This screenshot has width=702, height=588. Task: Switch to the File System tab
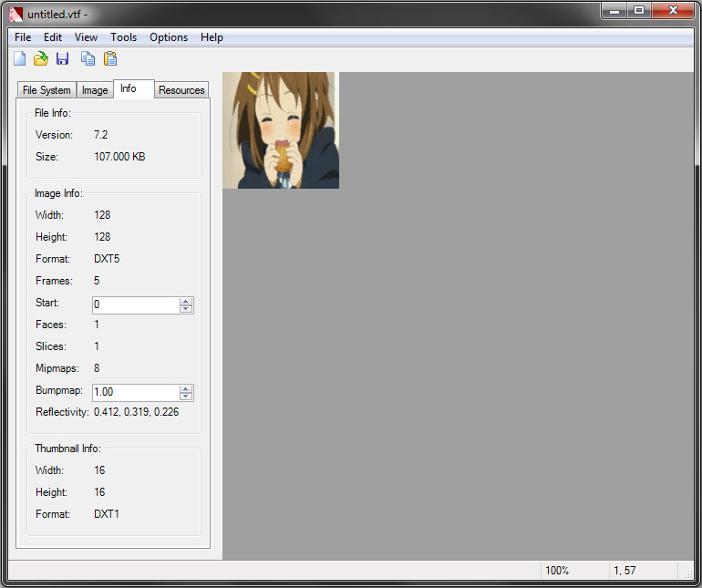(x=46, y=90)
